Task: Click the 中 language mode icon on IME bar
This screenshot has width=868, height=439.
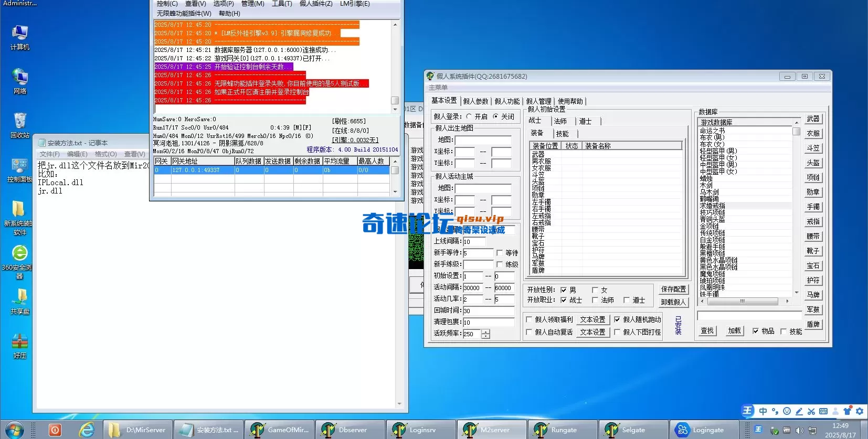Action: point(763,411)
